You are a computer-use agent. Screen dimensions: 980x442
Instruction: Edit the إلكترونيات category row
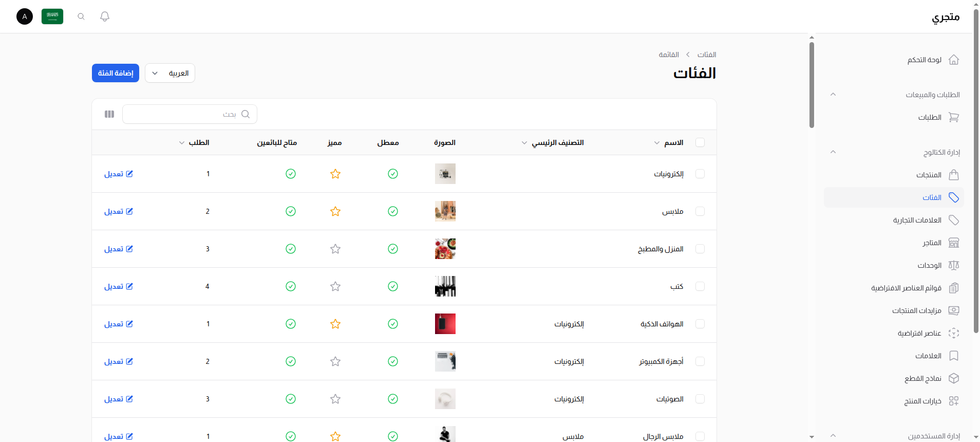tap(119, 174)
